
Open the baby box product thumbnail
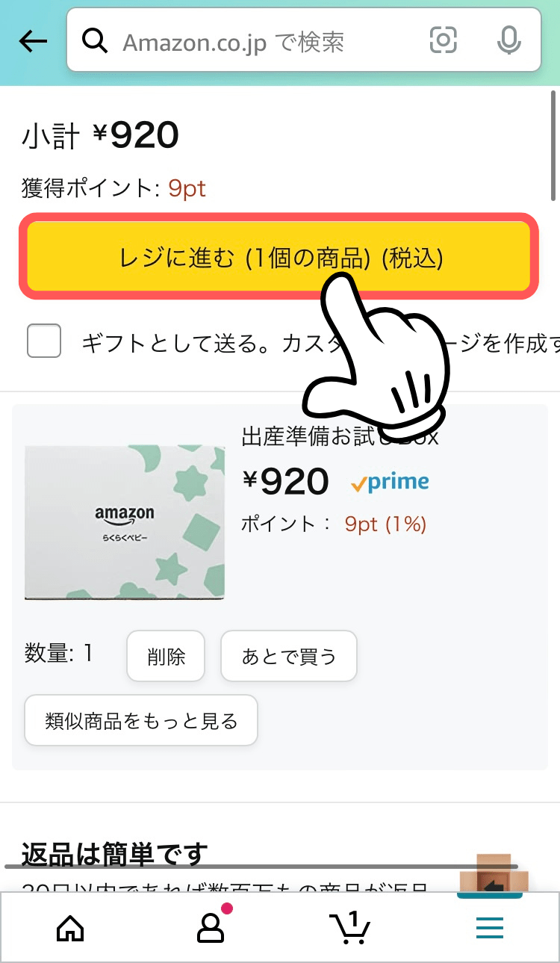(125, 522)
